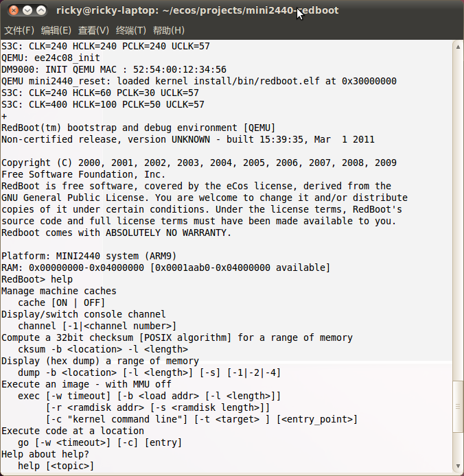Click the 'Platform: MINI2440 system (ARM9)' line
Image resolution: width=464 pixels, height=476 pixels.
point(89,256)
